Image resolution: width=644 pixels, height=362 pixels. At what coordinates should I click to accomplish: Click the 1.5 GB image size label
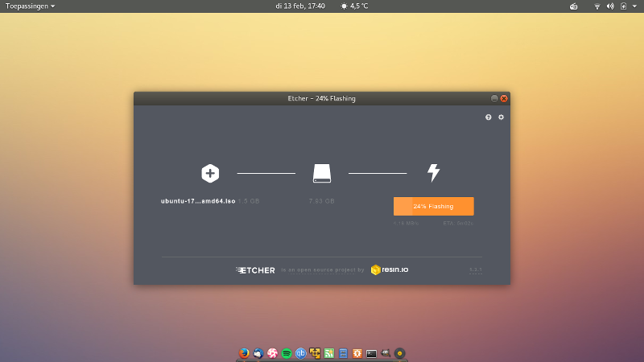click(249, 201)
